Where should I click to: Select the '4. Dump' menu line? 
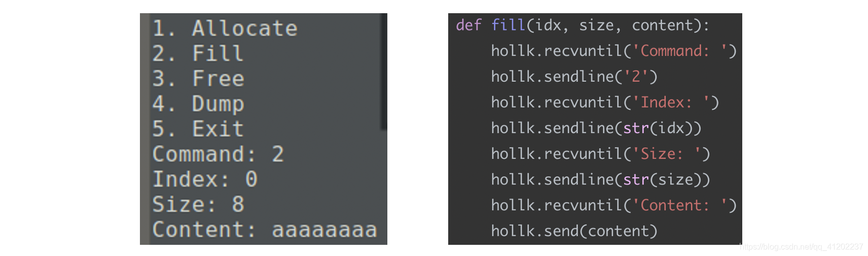tap(198, 104)
